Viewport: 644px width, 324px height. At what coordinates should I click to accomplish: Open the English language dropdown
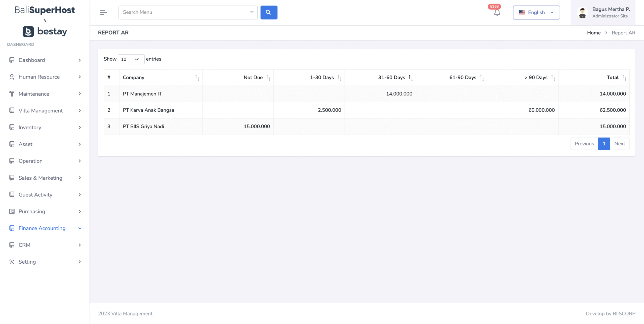pyautogui.click(x=536, y=12)
